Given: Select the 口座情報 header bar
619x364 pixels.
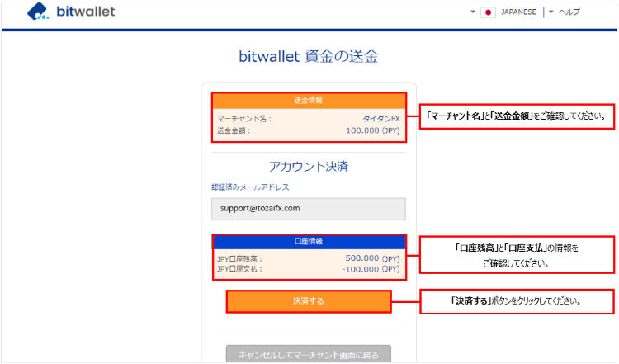Looking at the screenshot, I should click(x=309, y=242).
